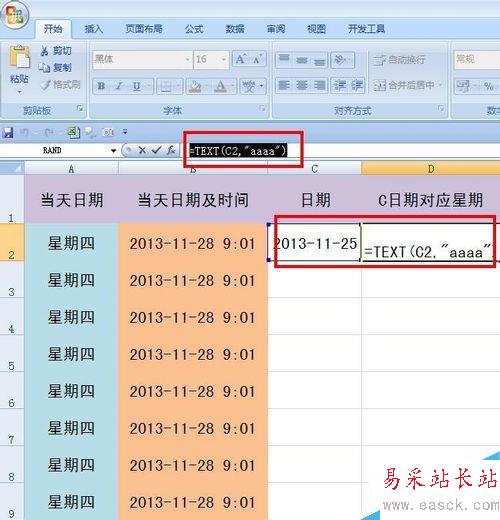Center text horizontally
500x520 pixels.
(x=302, y=85)
